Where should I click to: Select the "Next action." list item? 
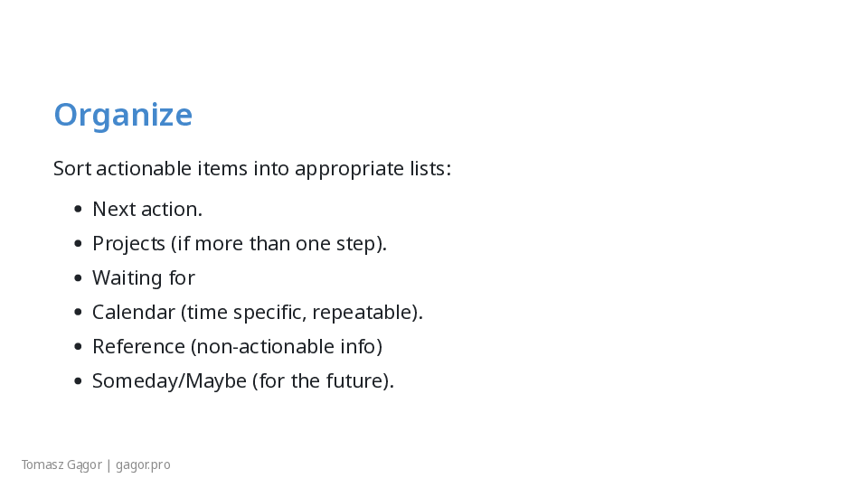(x=146, y=210)
